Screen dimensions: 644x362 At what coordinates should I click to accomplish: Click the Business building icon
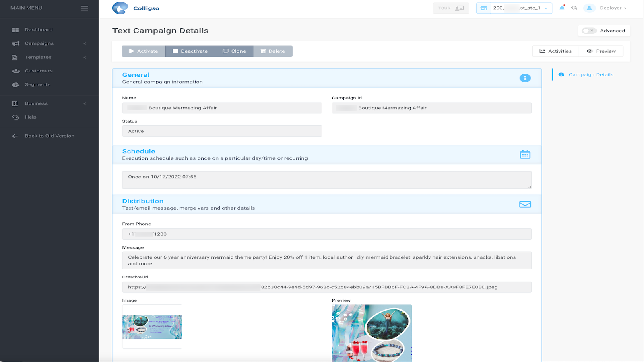tap(15, 103)
